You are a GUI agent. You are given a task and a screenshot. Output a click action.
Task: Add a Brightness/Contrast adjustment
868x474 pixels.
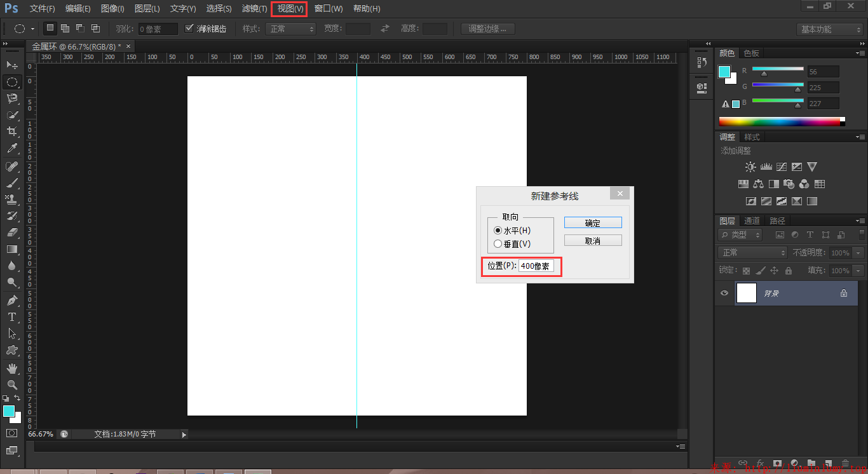[750, 167]
